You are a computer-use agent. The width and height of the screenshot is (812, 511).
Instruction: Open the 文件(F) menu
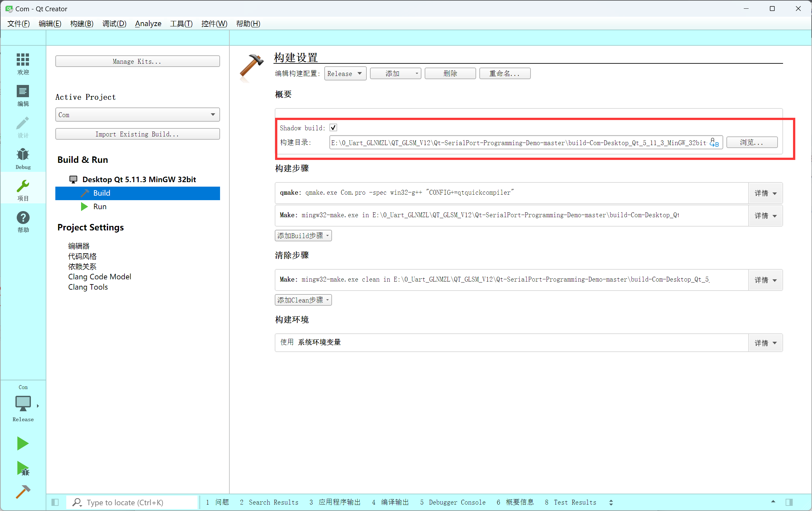click(x=19, y=23)
